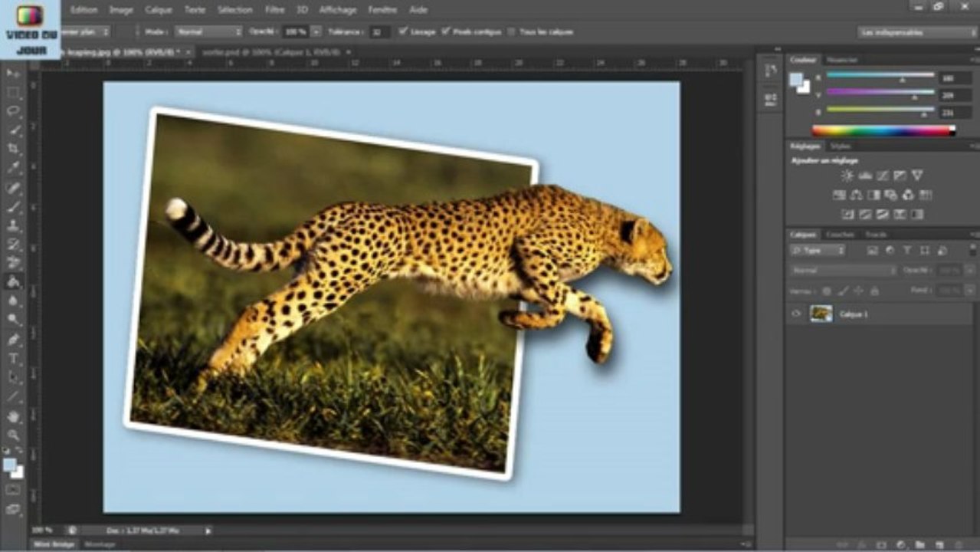Select the Clone Stamp tool
Viewport: 980px width, 552px height.
tap(13, 226)
